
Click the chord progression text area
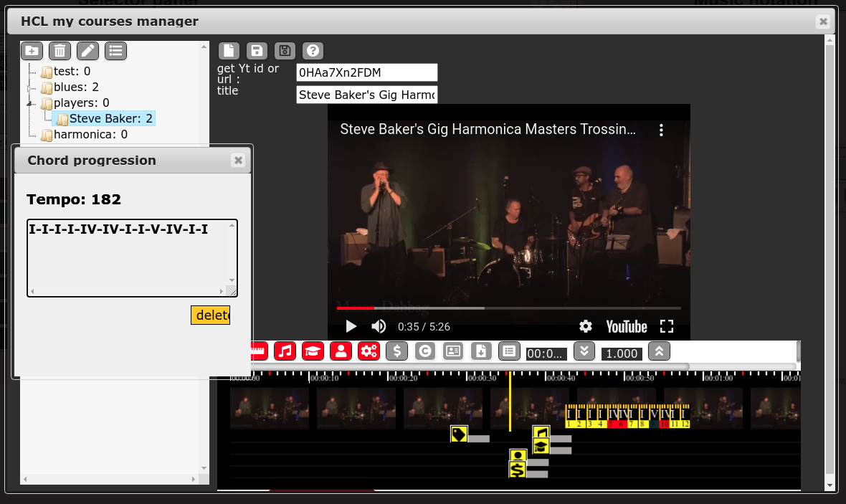(132, 258)
